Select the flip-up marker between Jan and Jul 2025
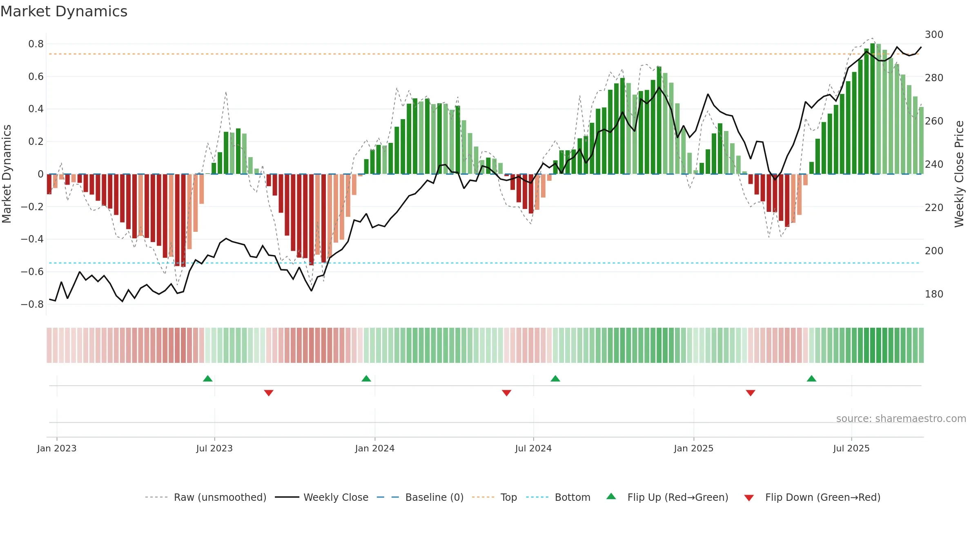The width and height of the screenshot is (980, 551). coord(811,378)
